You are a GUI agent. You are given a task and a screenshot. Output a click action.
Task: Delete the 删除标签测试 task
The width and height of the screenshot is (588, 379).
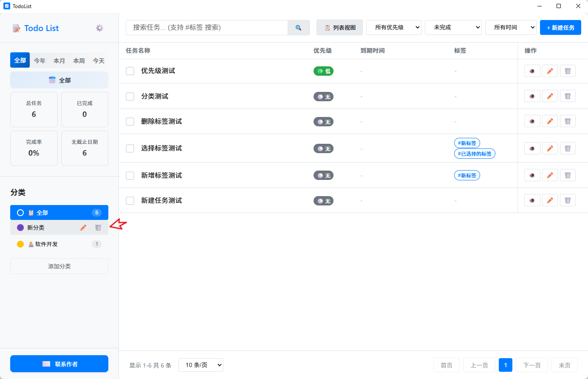568,121
